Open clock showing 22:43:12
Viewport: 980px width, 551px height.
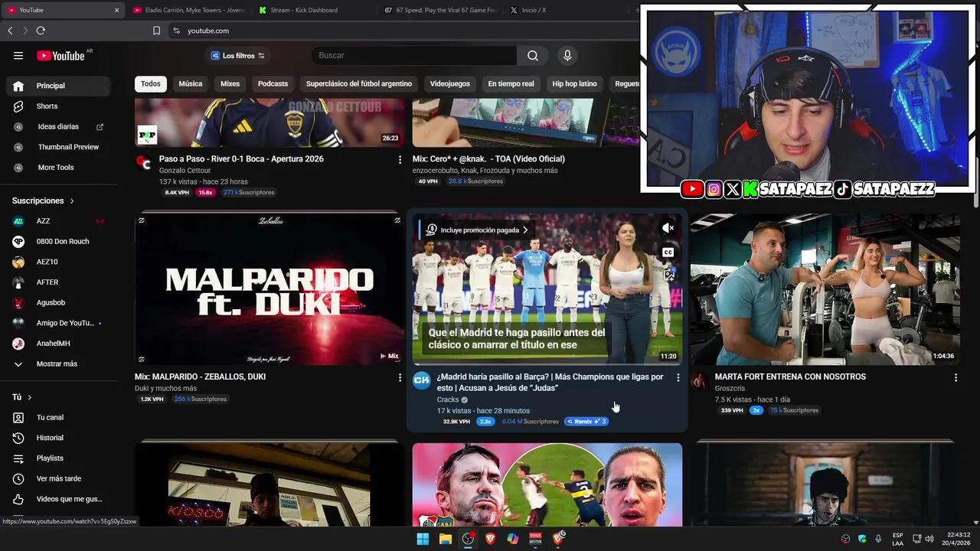tap(957, 539)
